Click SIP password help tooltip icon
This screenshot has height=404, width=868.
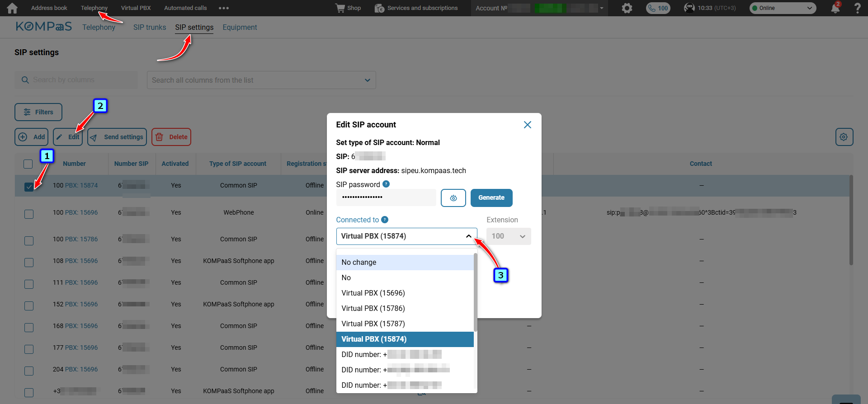pos(386,184)
